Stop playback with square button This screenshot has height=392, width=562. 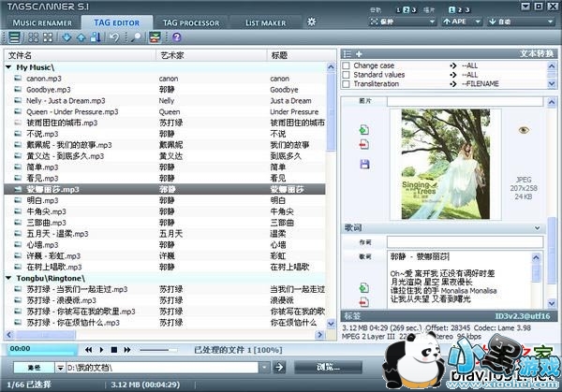tap(114, 349)
